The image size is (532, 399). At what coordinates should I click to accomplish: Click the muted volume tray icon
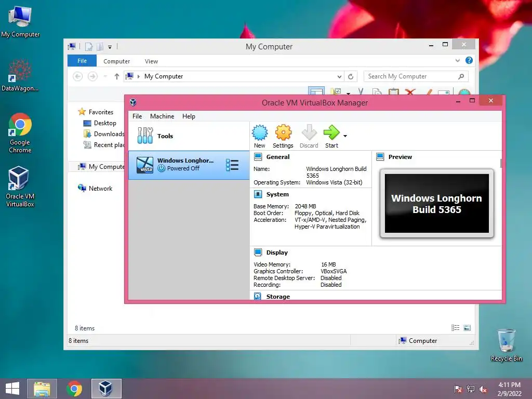tap(483, 389)
